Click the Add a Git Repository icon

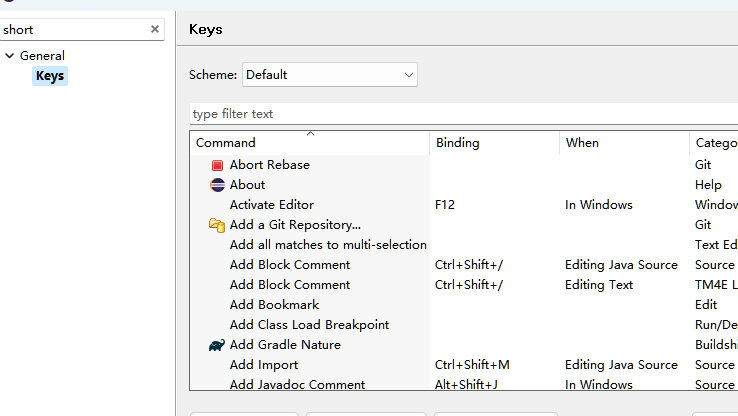click(x=217, y=225)
